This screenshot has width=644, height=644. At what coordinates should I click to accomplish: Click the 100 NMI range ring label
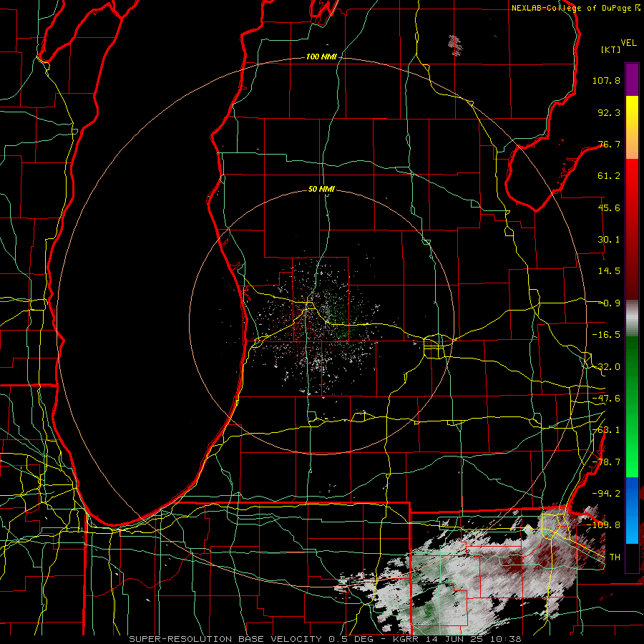[321, 57]
